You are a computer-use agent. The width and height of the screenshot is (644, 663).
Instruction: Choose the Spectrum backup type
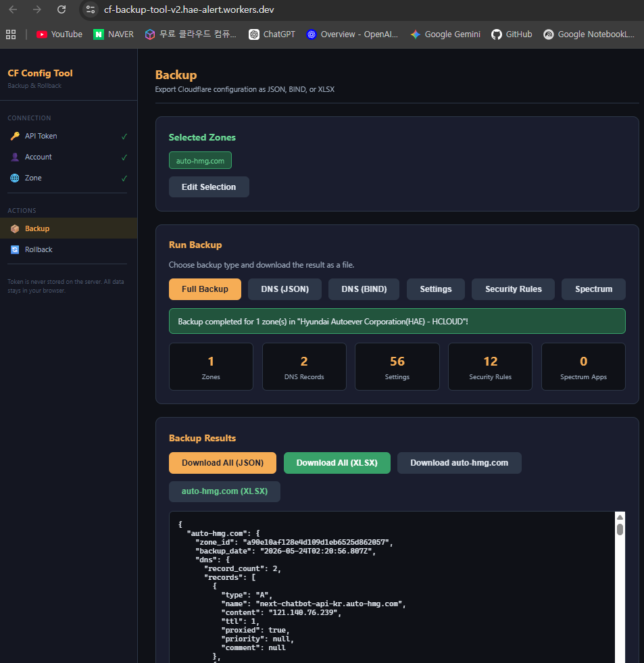pyautogui.click(x=593, y=289)
